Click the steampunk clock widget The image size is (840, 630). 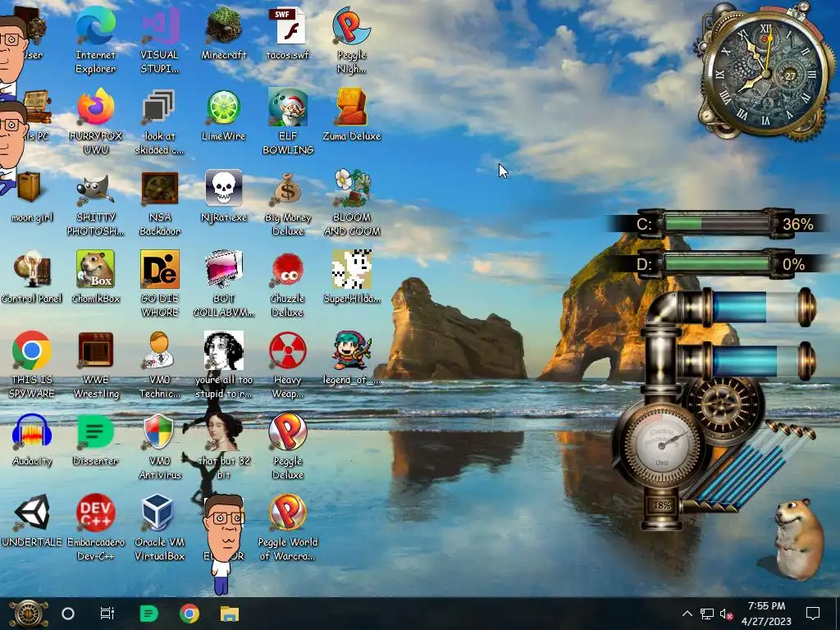(765, 72)
